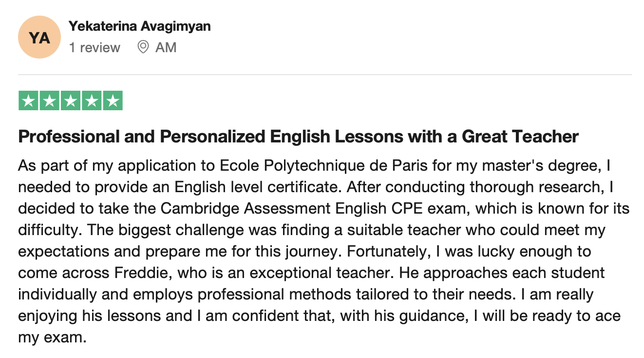Screen dimensions: 644x358
Task: Select the second green star
Action: 49,101
